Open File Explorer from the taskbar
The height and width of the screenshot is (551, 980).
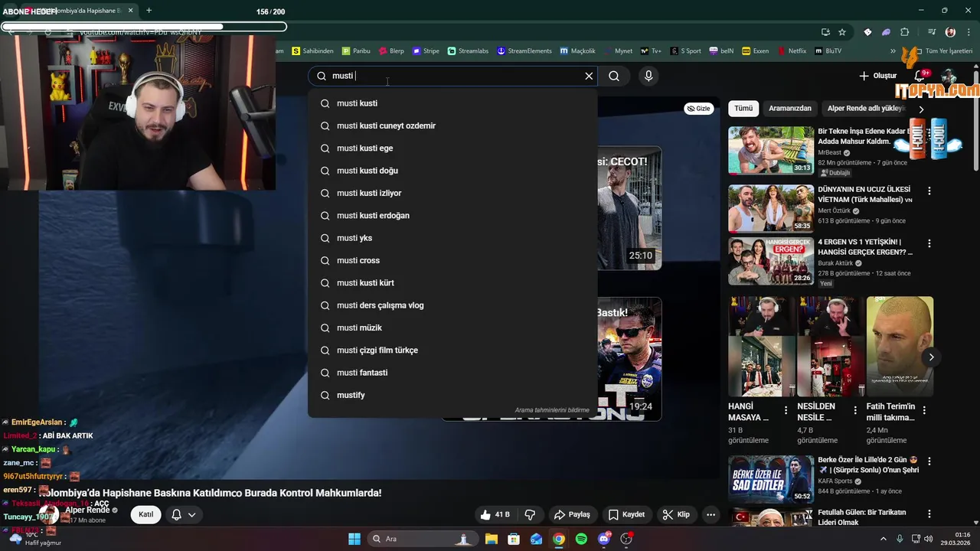point(492,539)
